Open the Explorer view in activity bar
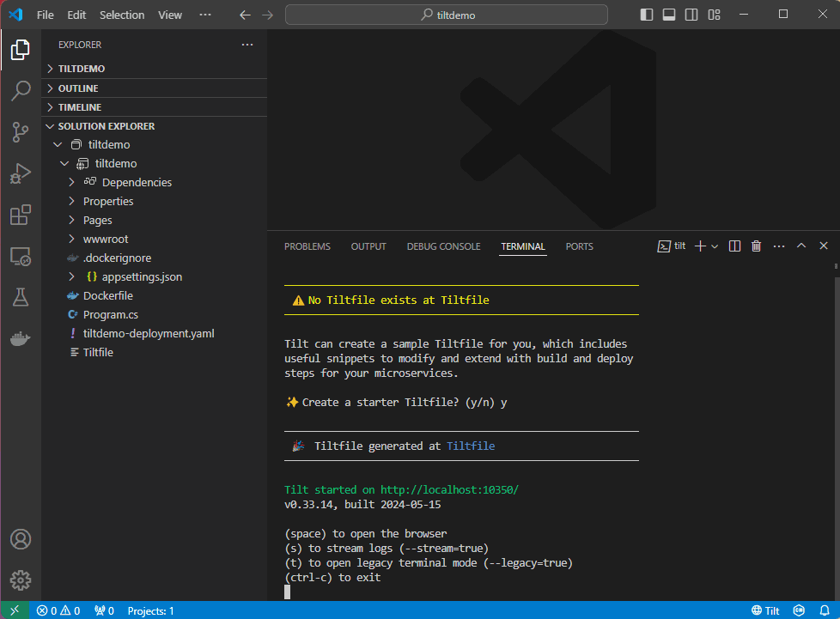 21,50
